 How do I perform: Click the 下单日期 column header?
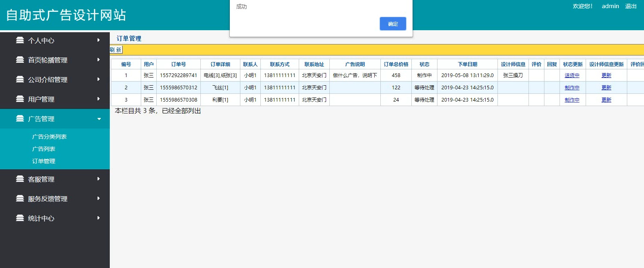click(467, 64)
